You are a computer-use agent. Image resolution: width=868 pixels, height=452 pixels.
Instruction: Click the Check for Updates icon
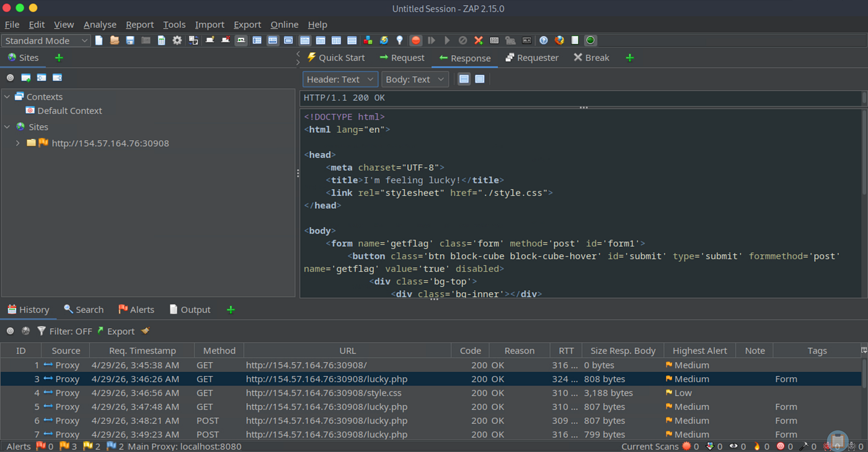pyautogui.click(x=384, y=40)
